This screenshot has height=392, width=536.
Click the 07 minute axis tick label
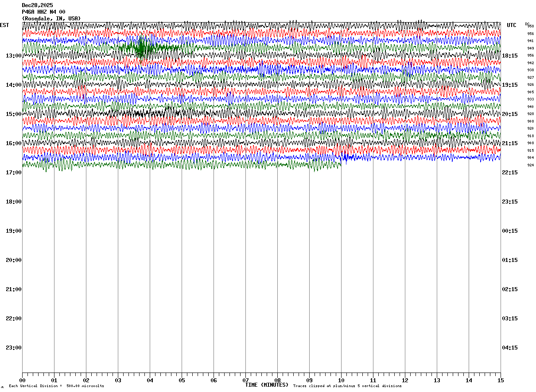coord(245,380)
